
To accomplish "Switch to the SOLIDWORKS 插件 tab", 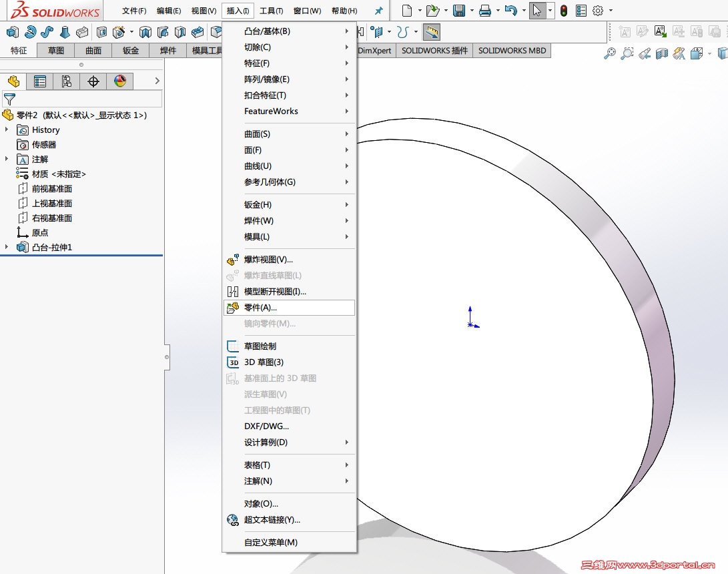I will pyautogui.click(x=434, y=51).
